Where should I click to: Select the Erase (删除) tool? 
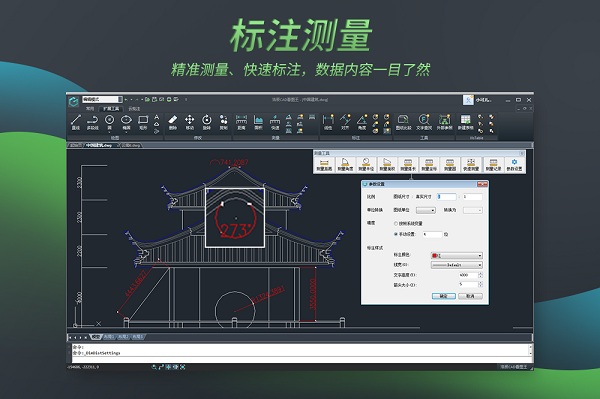[x=173, y=122]
